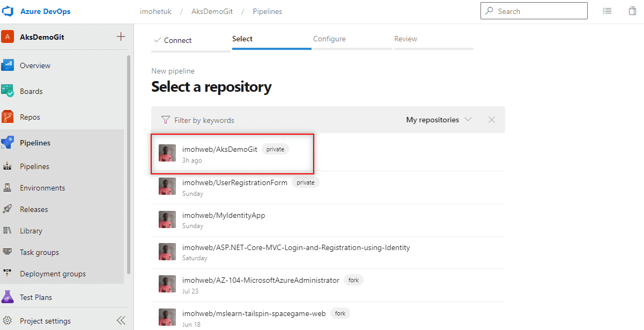Open Task groups in the sidebar
Image resolution: width=644 pixels, height=330 pixels.
(39, 252)
